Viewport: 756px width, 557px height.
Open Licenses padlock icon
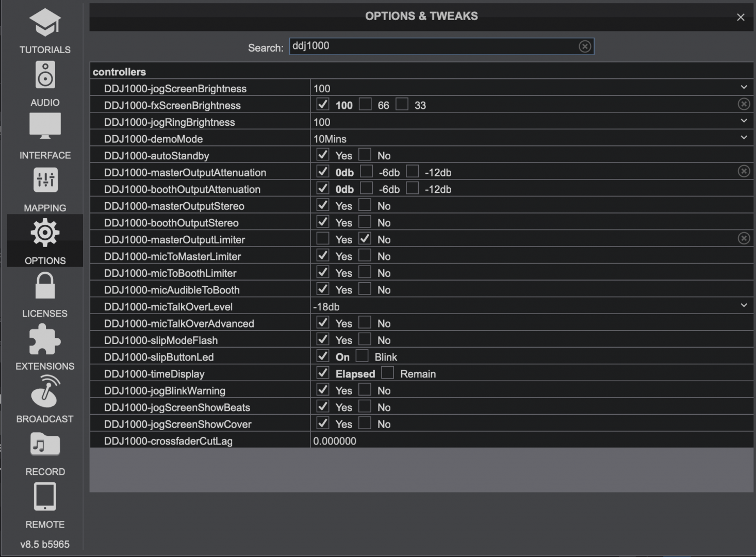coord(45,286)
